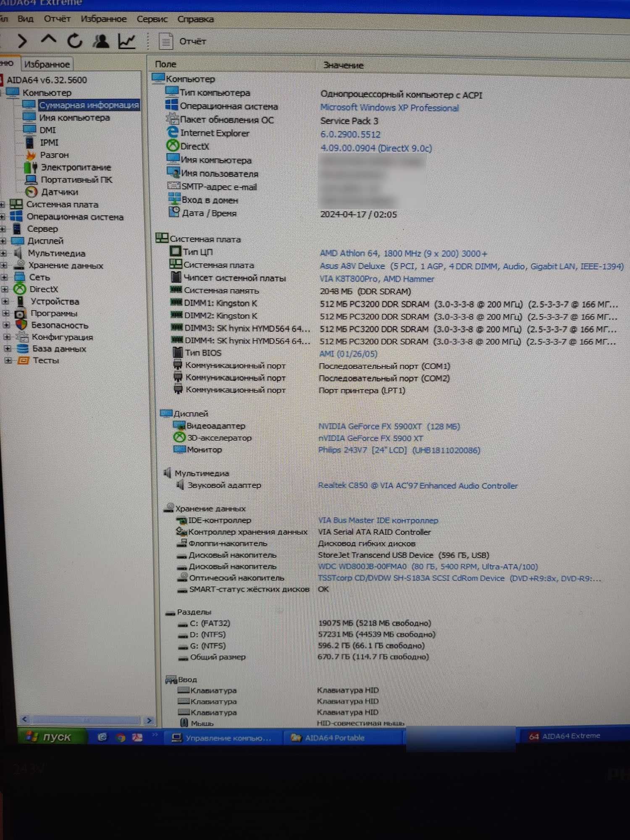The image size is (630, 840).
Task: Open NVIDIA GeForce FX 5900XT video adapter link
Action: tap(389, 426)
